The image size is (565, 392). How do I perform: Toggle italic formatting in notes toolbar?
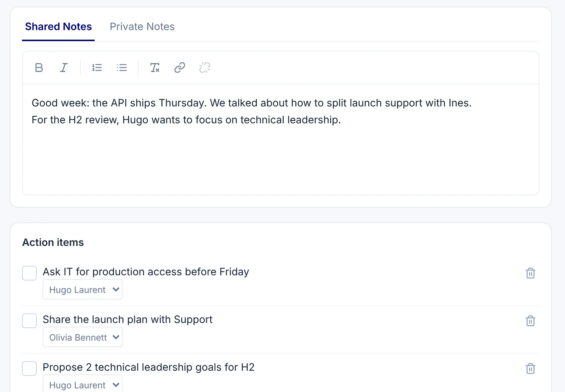point(63,68)
